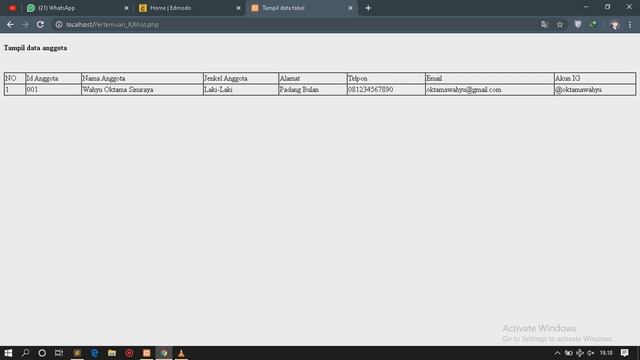The height and width of the screenshot is (360, 640).
Task: Open the red circular taskbar app
Action: 129,353
